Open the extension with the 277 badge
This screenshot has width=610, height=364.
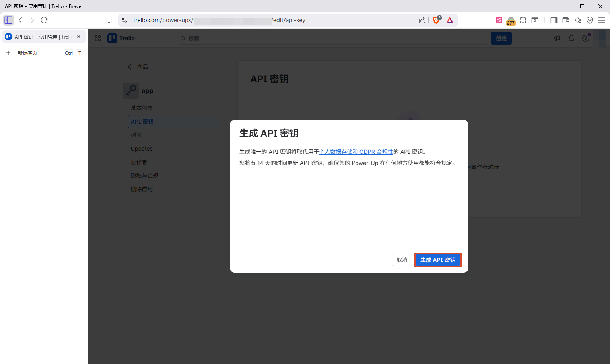tap(511, 21)
